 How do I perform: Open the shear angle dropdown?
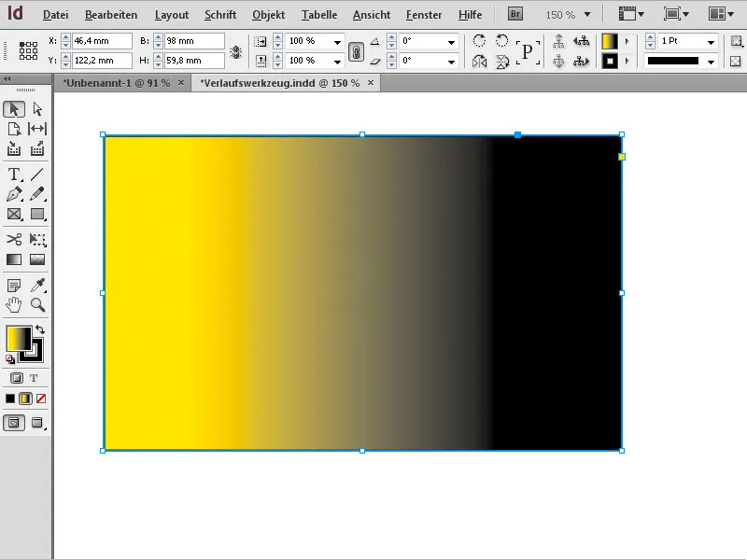coord(451,62)
